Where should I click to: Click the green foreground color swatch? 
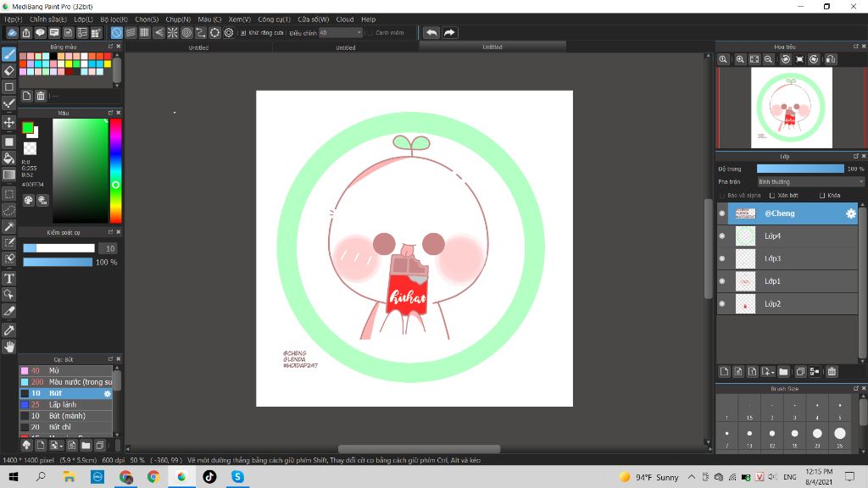(27, 128)
